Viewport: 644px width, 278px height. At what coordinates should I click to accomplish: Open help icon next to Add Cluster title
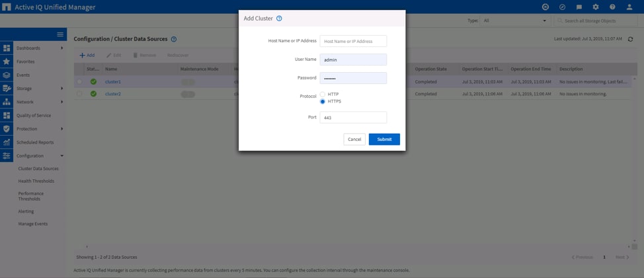[279, 19]
